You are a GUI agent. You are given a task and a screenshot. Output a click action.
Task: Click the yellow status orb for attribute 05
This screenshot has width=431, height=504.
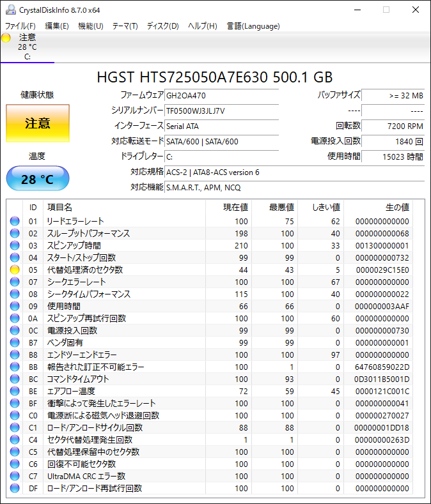click(x=15, y=270)
